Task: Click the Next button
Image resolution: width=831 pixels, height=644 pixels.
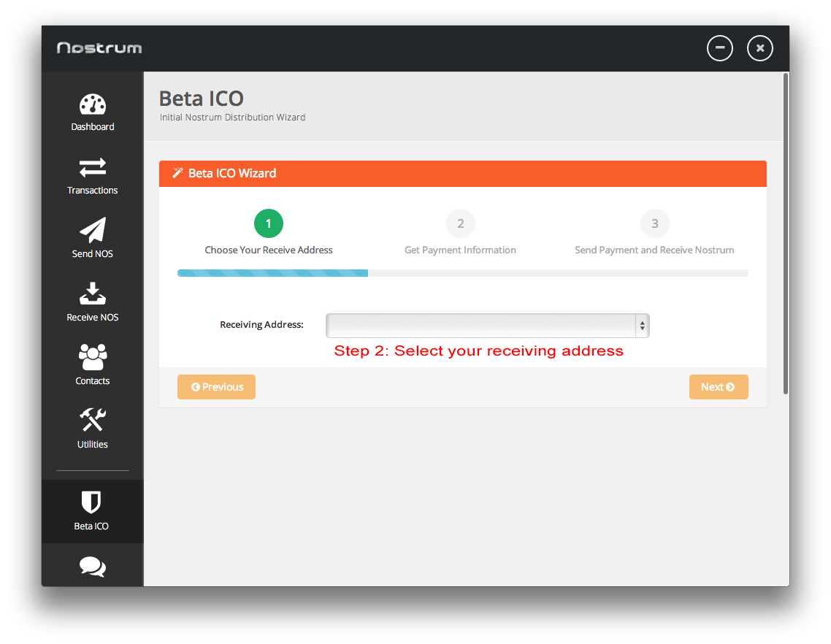Action: point(719,387)
